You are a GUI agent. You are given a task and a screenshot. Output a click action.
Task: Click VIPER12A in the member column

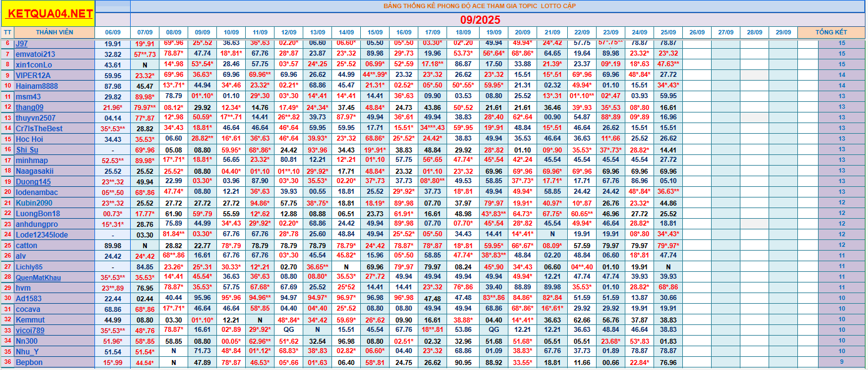coord(33,76)
